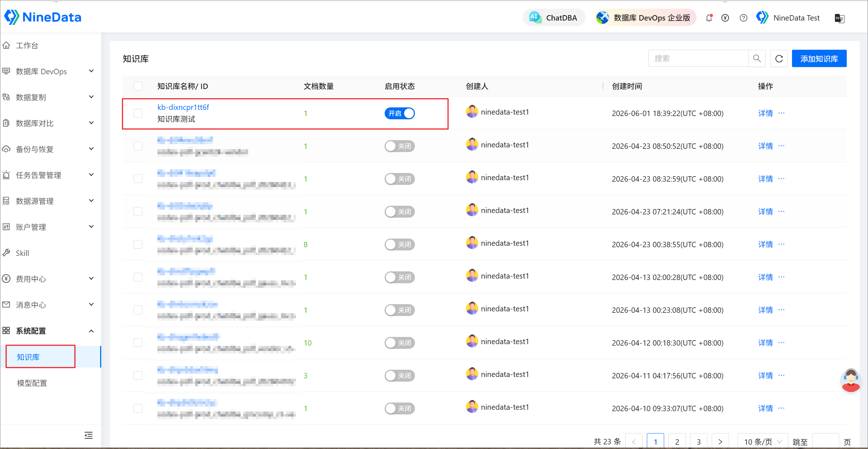
Task: Expand 费用中心 menu
Action: click(51, 279)
